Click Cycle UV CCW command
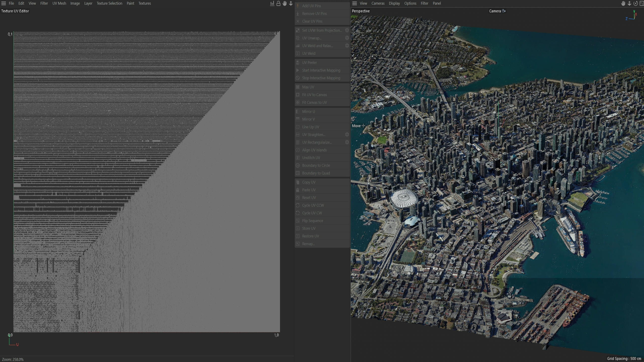This screenshot has height=362, width=644. pyautogui.click(x=322, y=205)
